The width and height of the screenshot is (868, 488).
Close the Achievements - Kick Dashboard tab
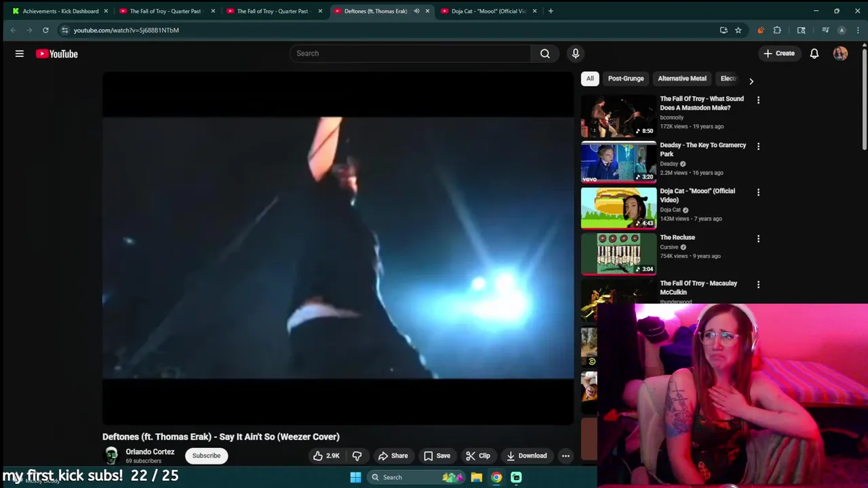[x=105, y=11]
